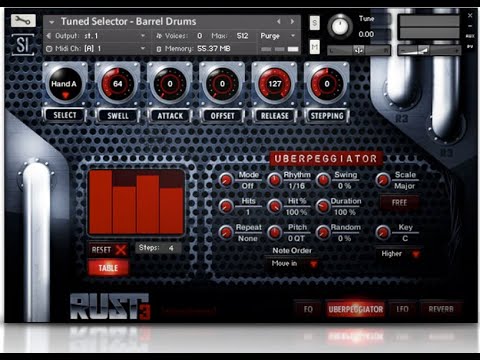Image resolution: width=480 pixels, height=360 pixels.
Task: Click the Pitch knob at 0 QT
Action: 274,233
